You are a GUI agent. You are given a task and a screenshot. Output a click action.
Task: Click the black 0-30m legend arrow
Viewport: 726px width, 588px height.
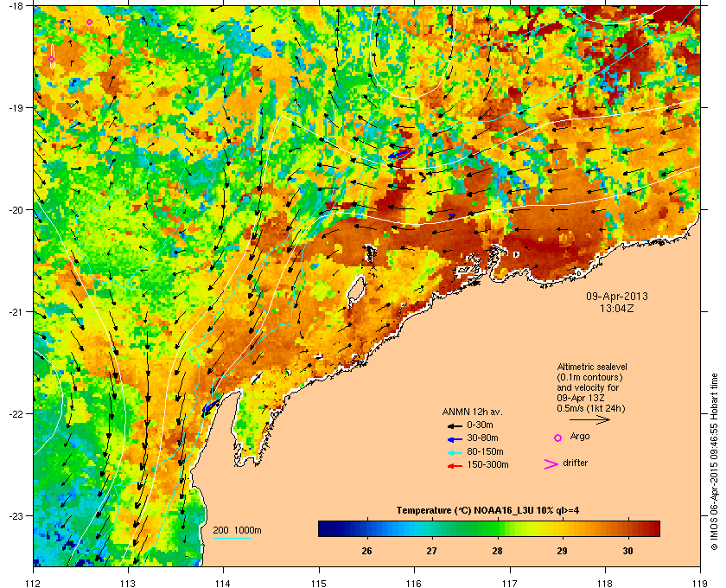coord(455,425)
